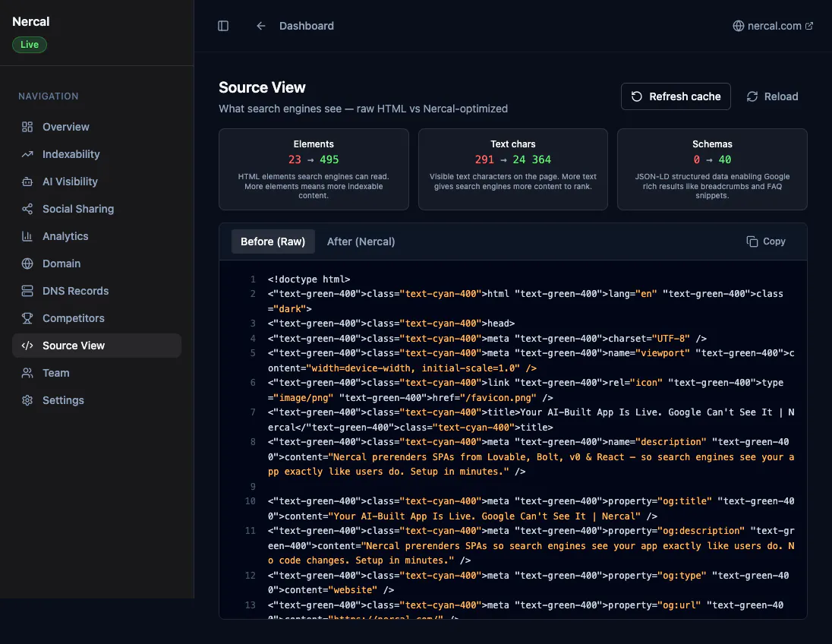Click the Reload button

coord(772,96)
